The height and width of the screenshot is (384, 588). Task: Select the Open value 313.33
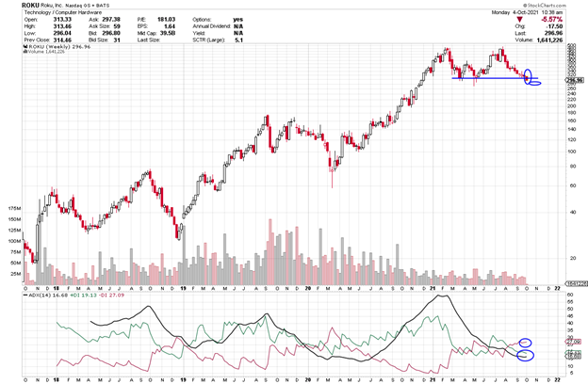pyautogui.click(x=62, y=20)
